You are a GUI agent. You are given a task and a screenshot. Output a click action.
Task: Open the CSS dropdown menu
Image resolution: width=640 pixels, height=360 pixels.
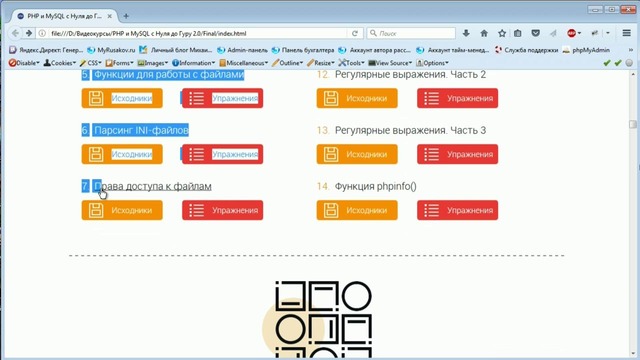(x=90, y=63)
